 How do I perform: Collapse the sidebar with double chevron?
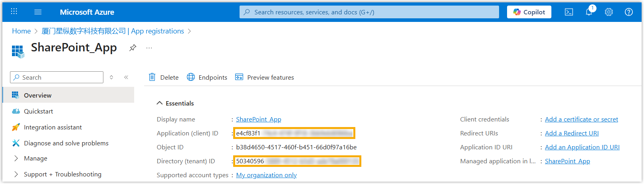click(126, 77)
